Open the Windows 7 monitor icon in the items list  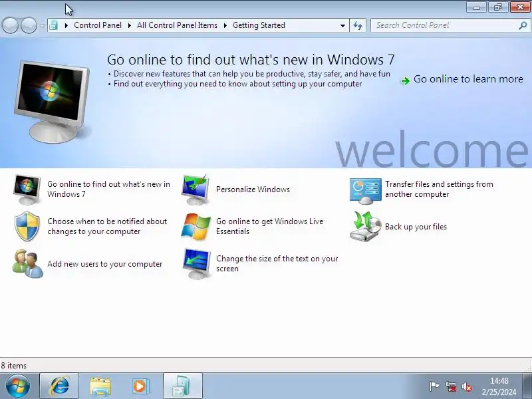click(27, 190)
